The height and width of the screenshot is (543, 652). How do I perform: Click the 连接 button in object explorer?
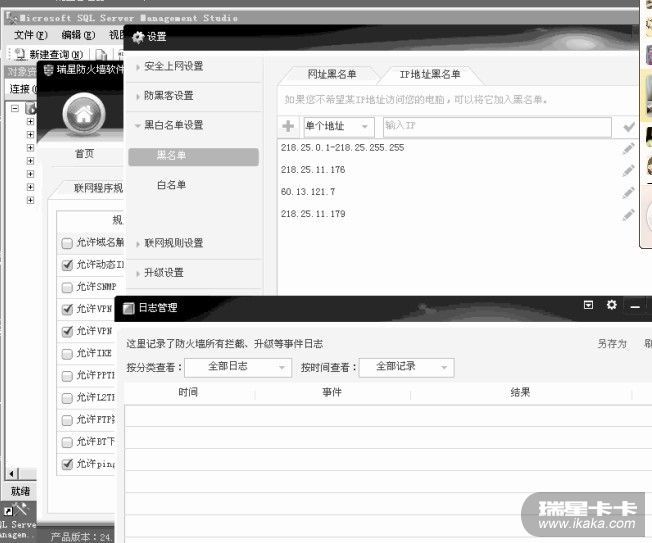coord(23,89)
